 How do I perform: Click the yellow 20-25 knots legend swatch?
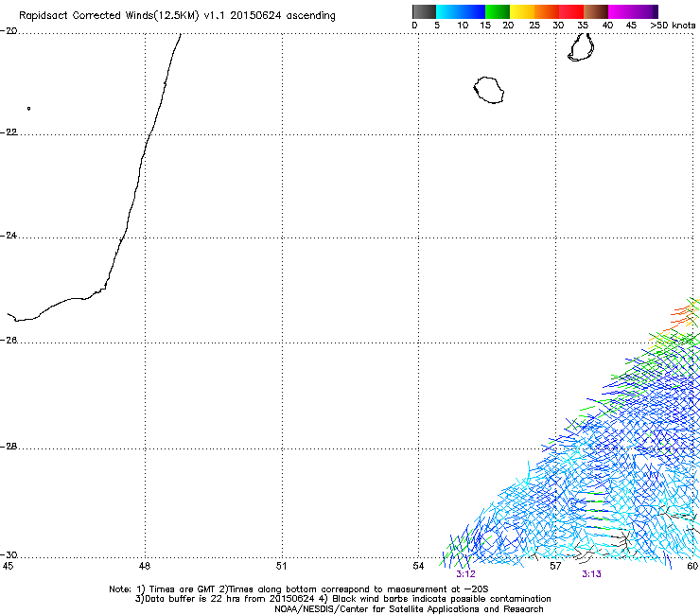coord(522,11)
